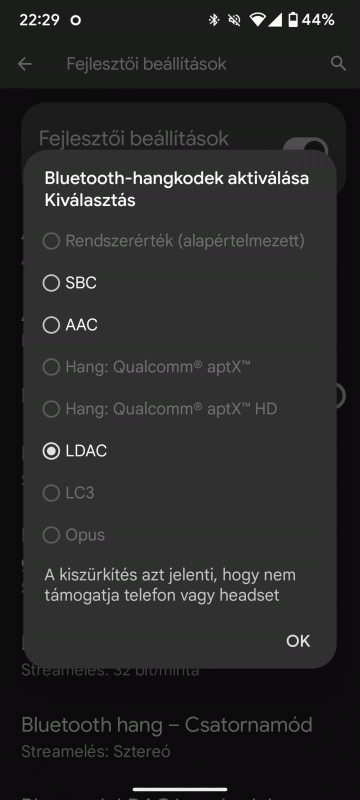Tap the battery indicator icon
Screen dimensions: 360x800
coord(293,20)
